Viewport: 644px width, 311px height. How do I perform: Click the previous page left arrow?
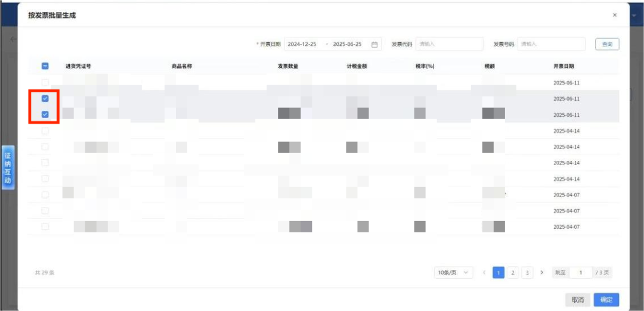coord(484,272)
